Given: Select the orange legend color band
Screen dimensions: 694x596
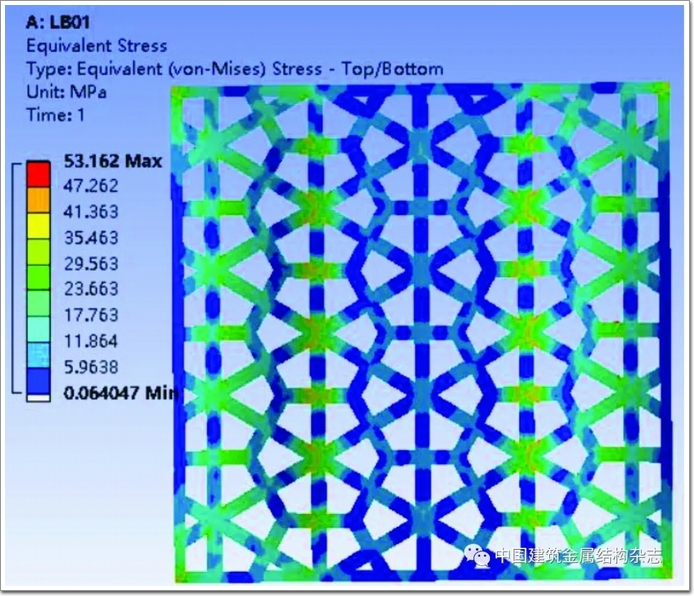Looking at the screenshot, I should 37,198.
